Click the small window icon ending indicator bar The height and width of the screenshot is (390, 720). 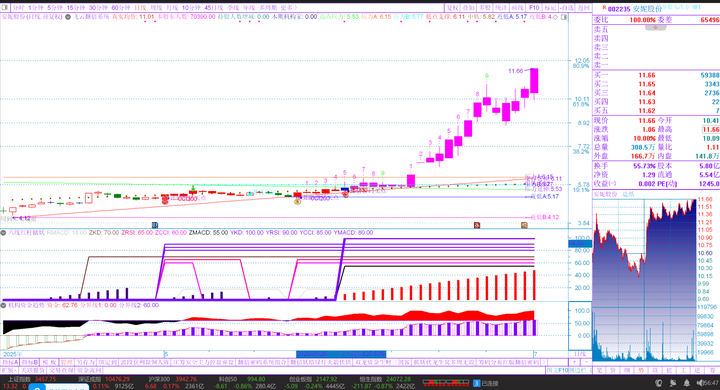[564, 17]
